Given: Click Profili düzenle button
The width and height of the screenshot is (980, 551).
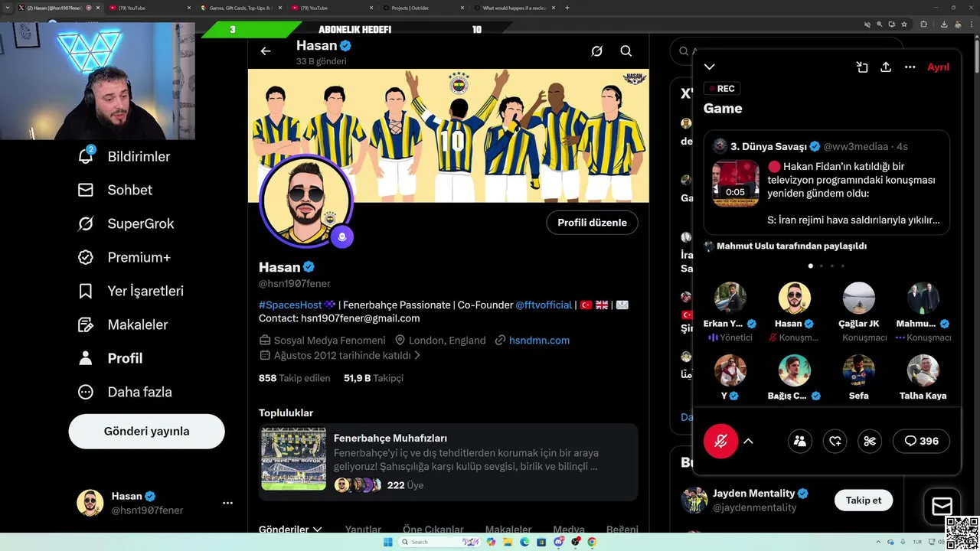Looking at the screenshot, I should click(592, 223).
